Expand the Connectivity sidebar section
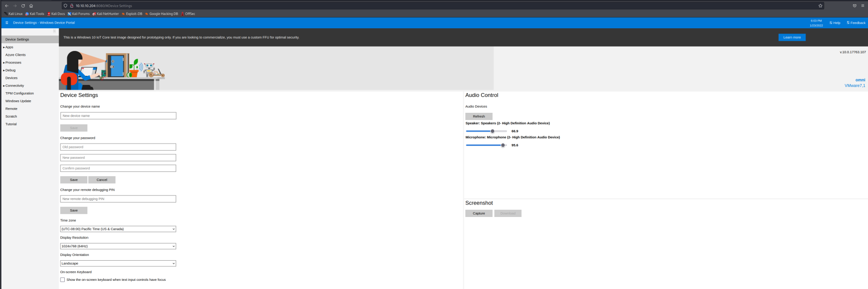The width and height of the screenshot is (868, 289). tap(14, 85)
